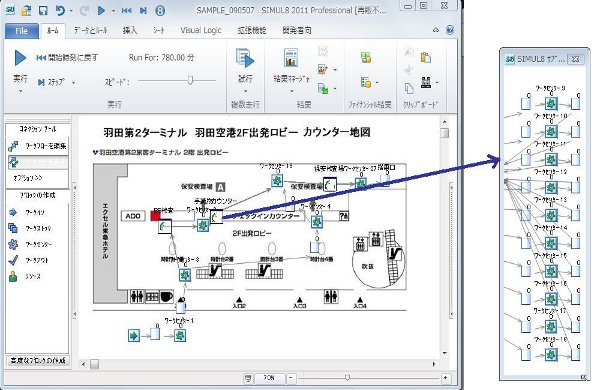Select the Work Exit checkmark block icon
The width and height of the screenshot is (600, 390).
click(13, 260)
